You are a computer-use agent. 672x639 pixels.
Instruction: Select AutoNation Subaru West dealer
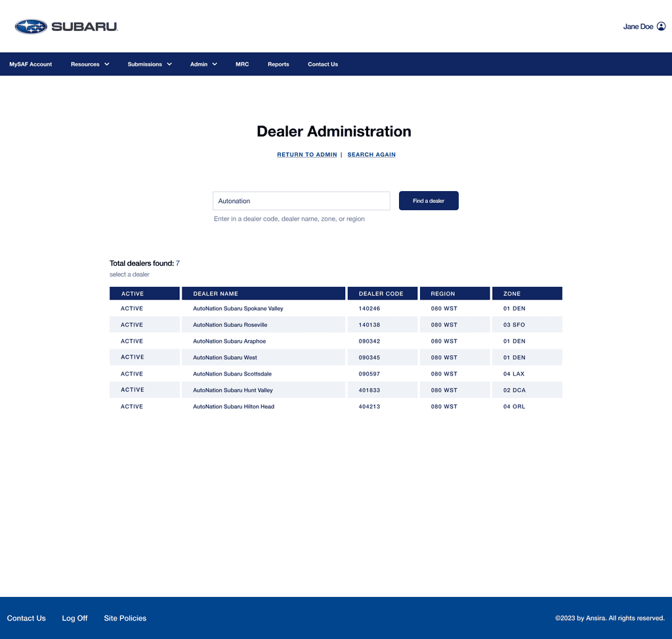click(x=225, y=357)
